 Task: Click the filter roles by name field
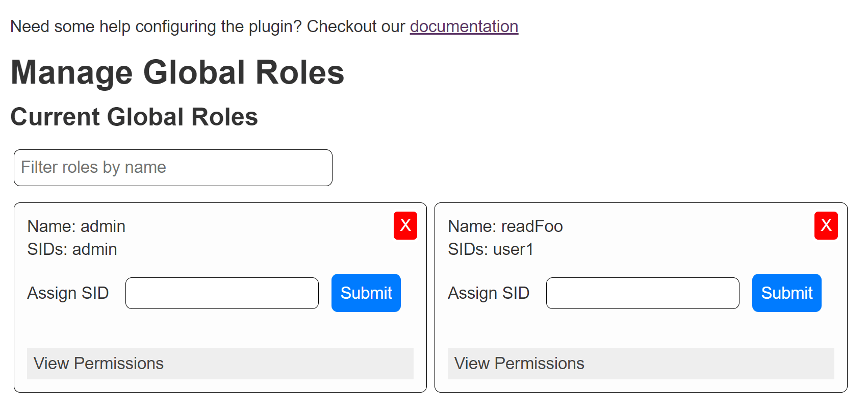pyautogui.click(x=173, y=167)
